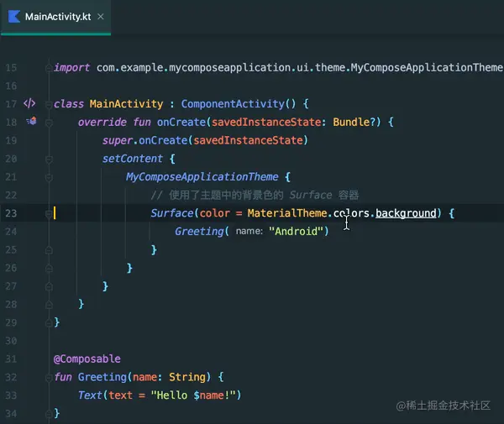Click line number 31 in the gutter
Screen dimensions: 504x424
11,359
